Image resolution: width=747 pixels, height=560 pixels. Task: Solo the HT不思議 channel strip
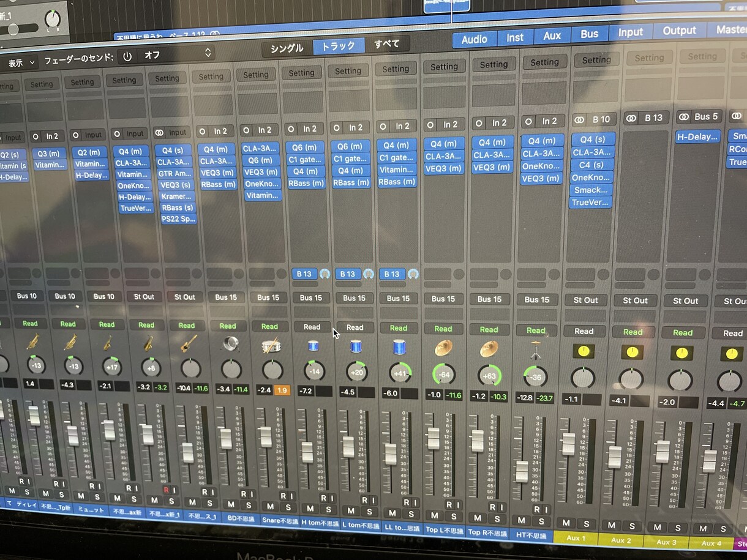[x=541, y=521]
